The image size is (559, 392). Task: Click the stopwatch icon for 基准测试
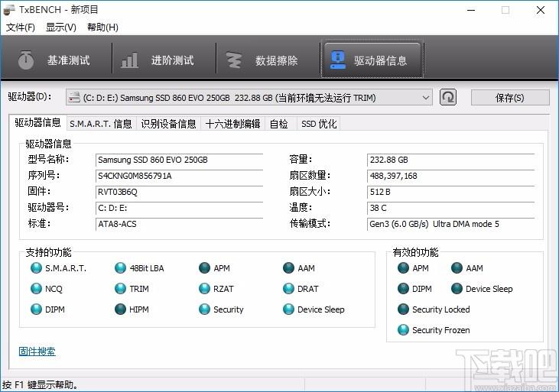(x=26, y=60)
